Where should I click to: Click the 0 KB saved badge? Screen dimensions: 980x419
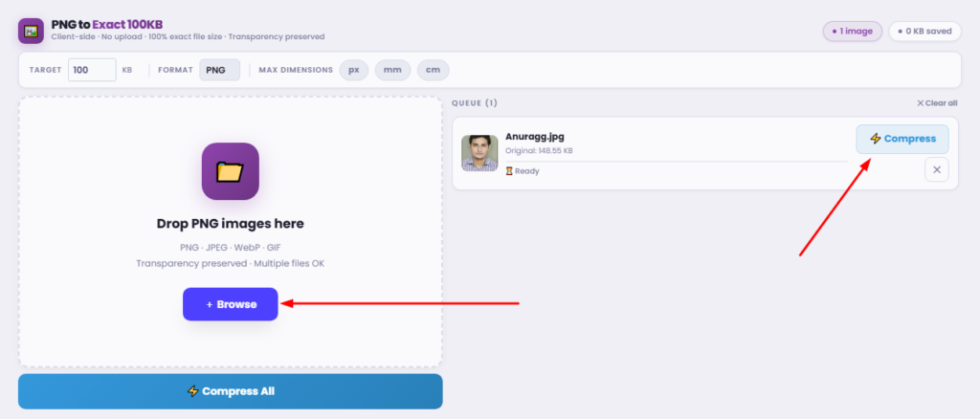point(924,32)
